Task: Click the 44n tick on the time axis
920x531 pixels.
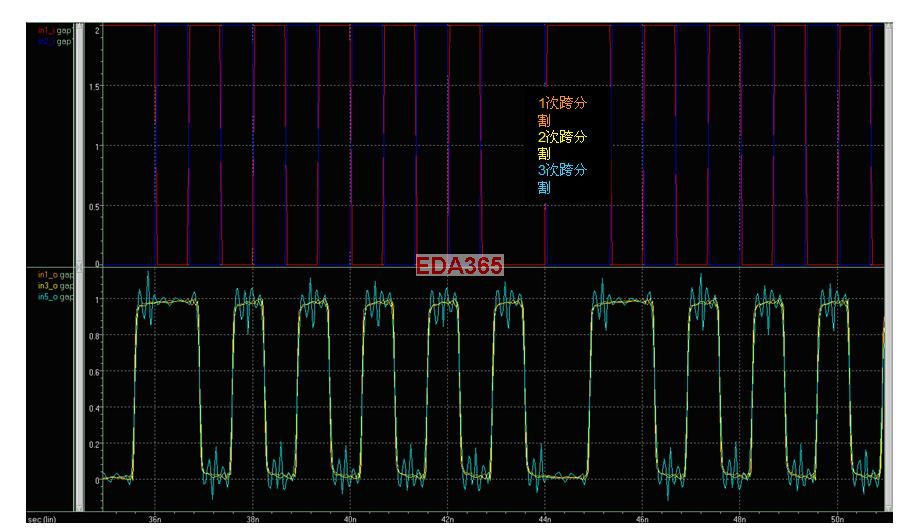Action: [544, 519]
